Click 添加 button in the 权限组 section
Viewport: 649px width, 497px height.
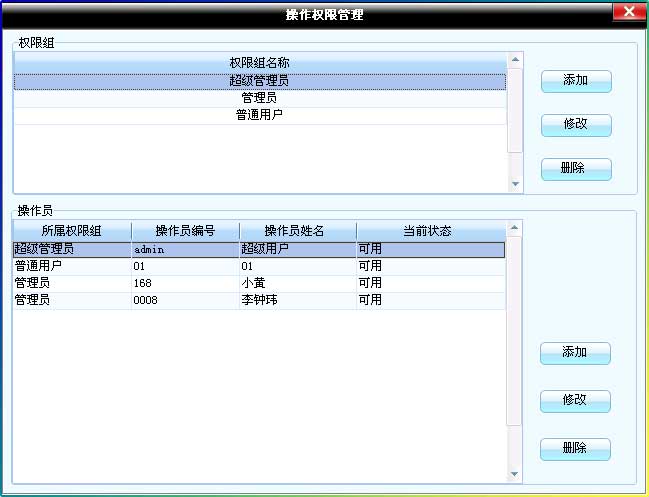[575, 81]
